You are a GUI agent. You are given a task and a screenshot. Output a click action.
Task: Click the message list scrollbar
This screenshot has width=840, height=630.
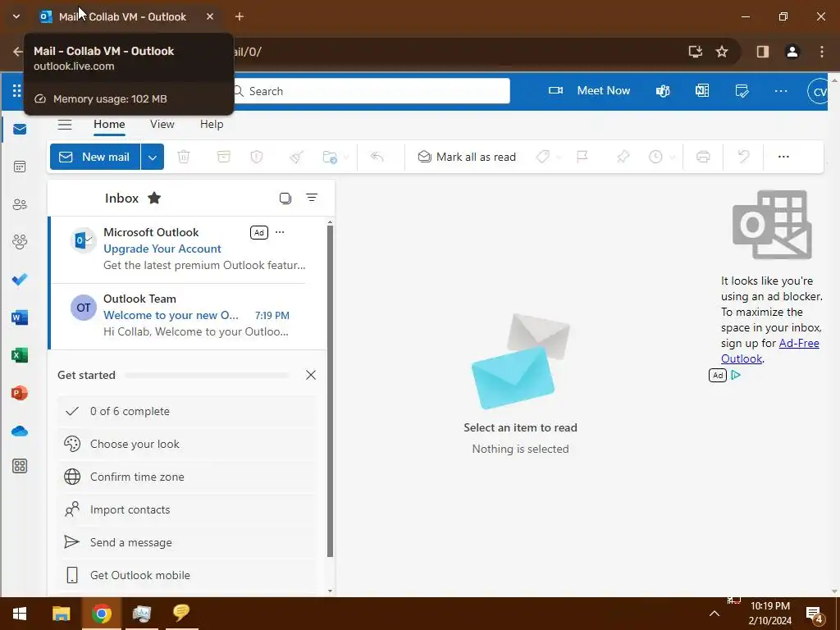pos(330,391)
